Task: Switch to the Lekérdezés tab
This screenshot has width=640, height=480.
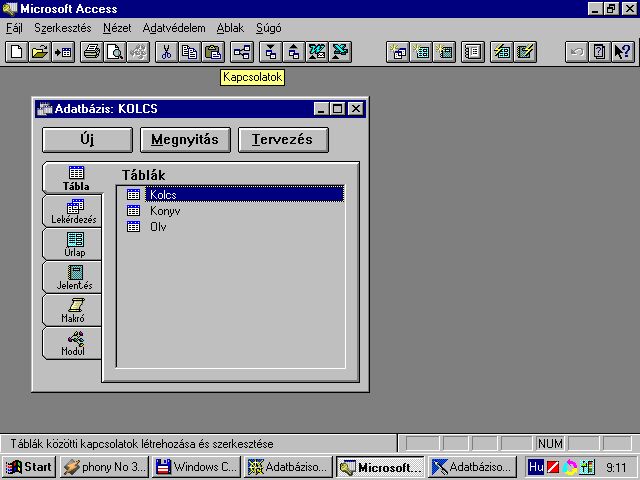Action: coord(72,211)
